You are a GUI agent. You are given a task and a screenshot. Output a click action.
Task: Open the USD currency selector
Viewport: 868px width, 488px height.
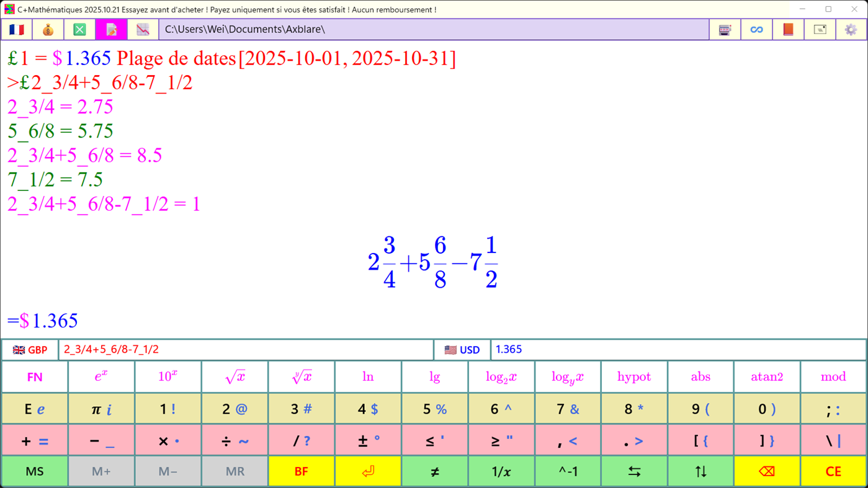(x=462, y=349)
